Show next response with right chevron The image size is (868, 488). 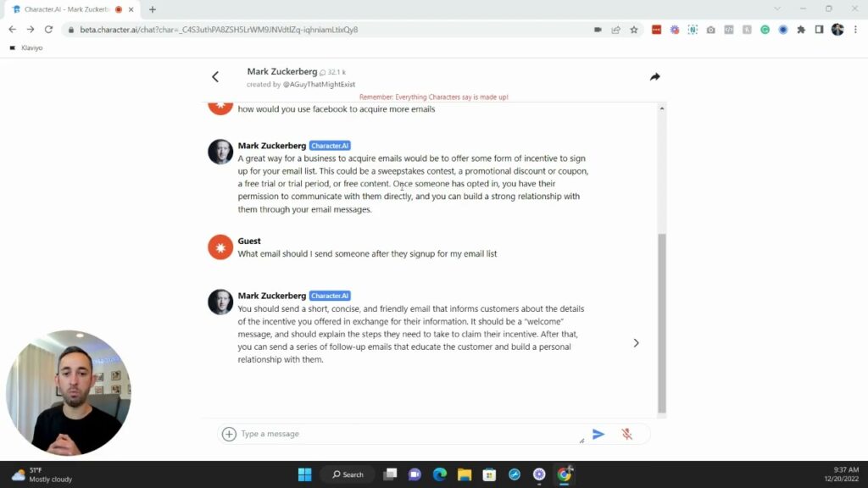[x=636, y=343]
